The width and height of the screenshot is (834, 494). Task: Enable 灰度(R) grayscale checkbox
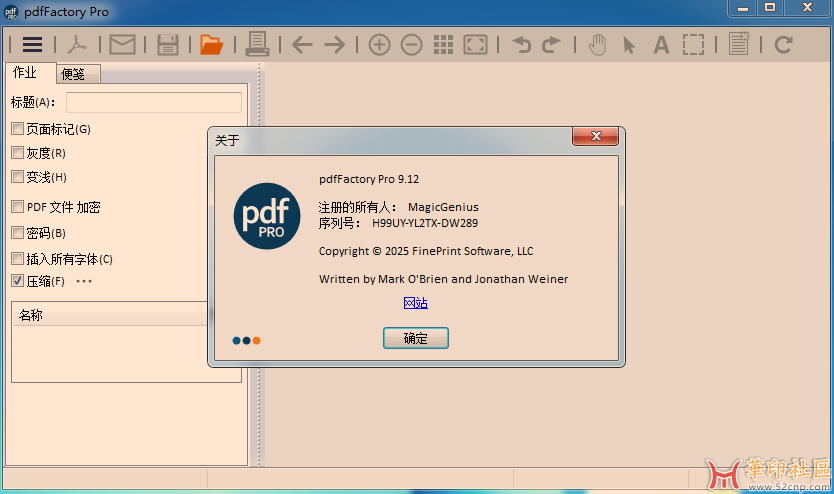click(18, 153)
